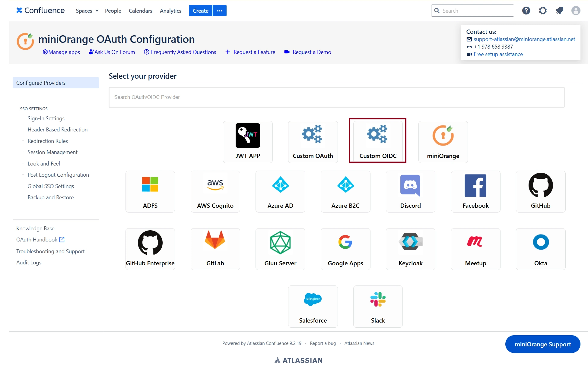
Task: Open Look and Feel settings
Action: (44, 163)
